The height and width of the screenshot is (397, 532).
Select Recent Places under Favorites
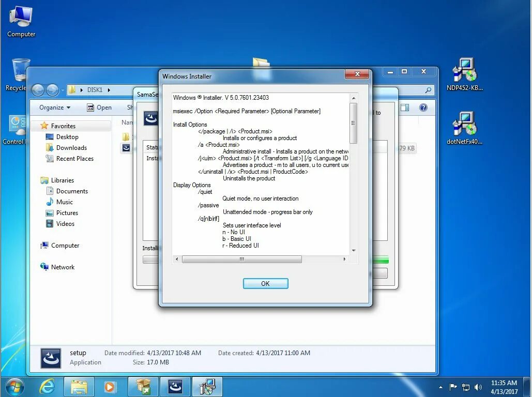(70, 159)
